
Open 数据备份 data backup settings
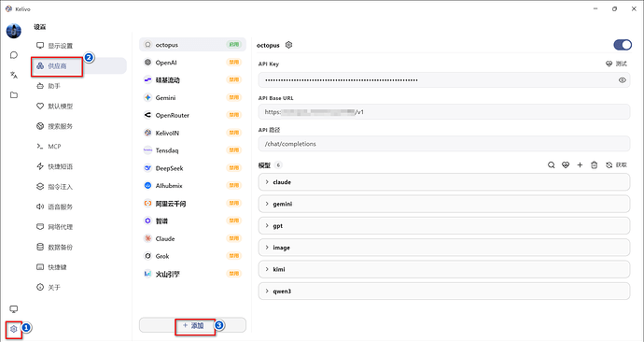coord(79,247)
